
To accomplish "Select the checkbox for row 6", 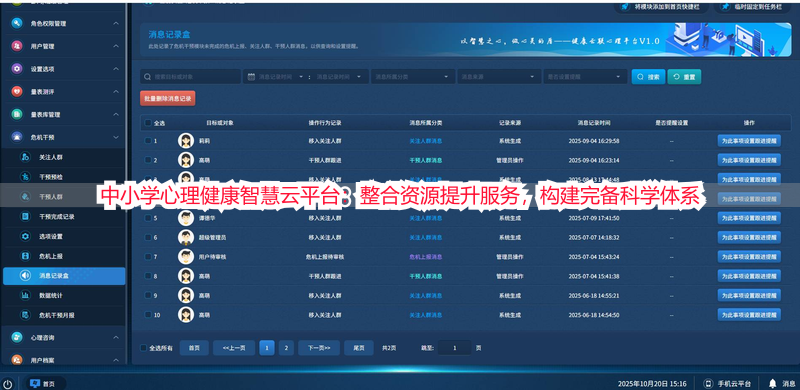I will point(148,237).
